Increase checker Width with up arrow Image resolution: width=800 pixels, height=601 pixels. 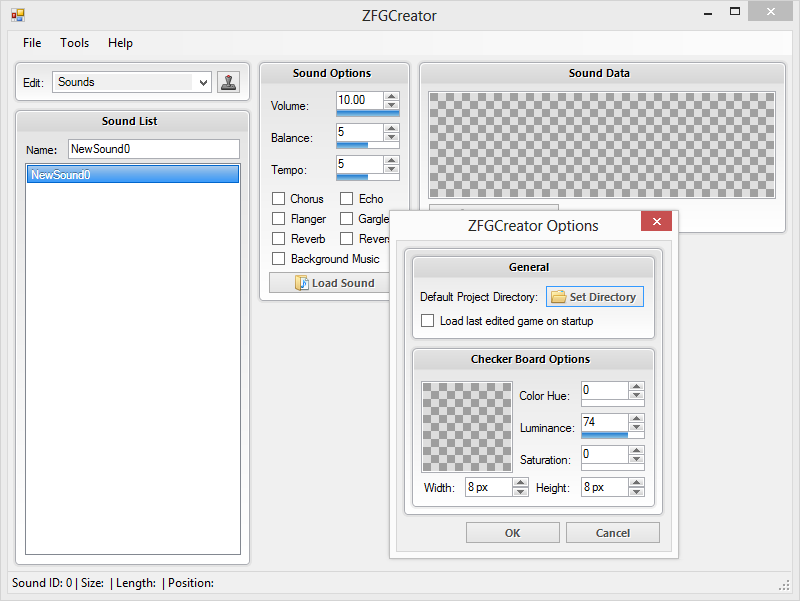tap(520, 483)
